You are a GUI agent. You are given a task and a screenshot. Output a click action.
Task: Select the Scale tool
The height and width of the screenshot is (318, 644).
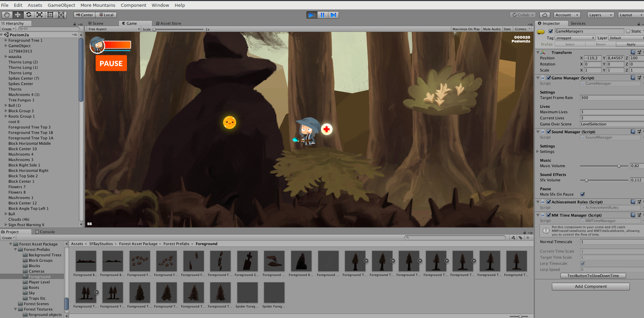40,15
